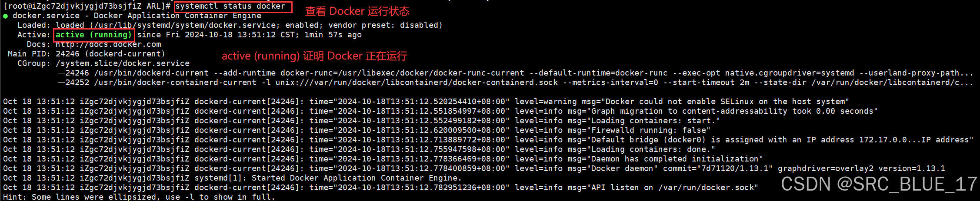
Task: Click the highlighted "systemctl status docker" command
Action: point(230,6)
